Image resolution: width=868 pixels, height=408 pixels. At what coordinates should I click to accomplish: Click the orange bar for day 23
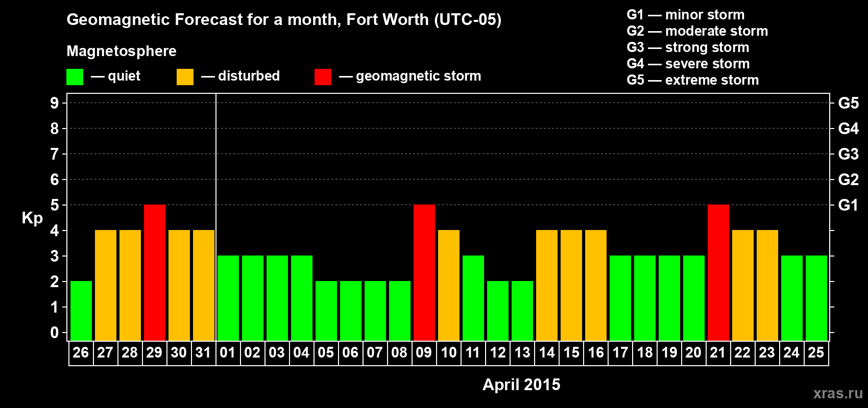pyautogui.click(x=767, y=285)
